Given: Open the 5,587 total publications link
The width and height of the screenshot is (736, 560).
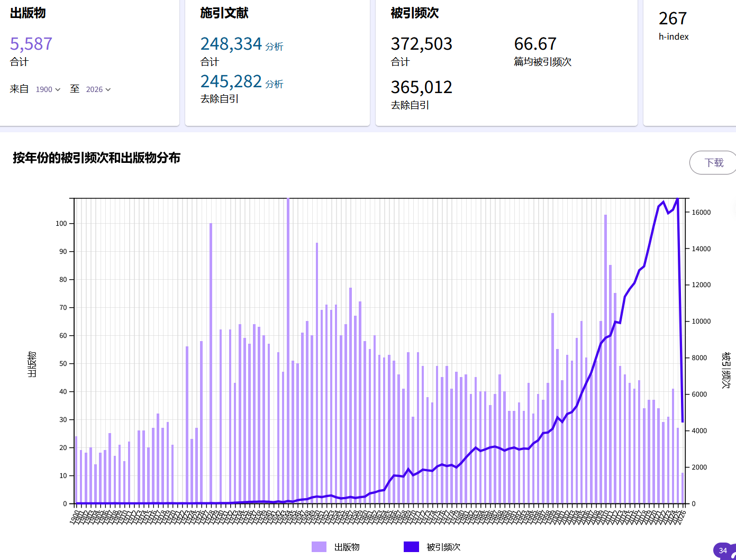Looking at the screenshot, I should point(31,44).
